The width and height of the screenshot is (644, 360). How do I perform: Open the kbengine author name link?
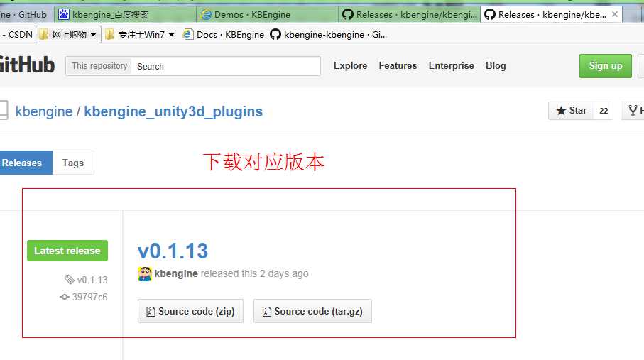tap(176, 273)
